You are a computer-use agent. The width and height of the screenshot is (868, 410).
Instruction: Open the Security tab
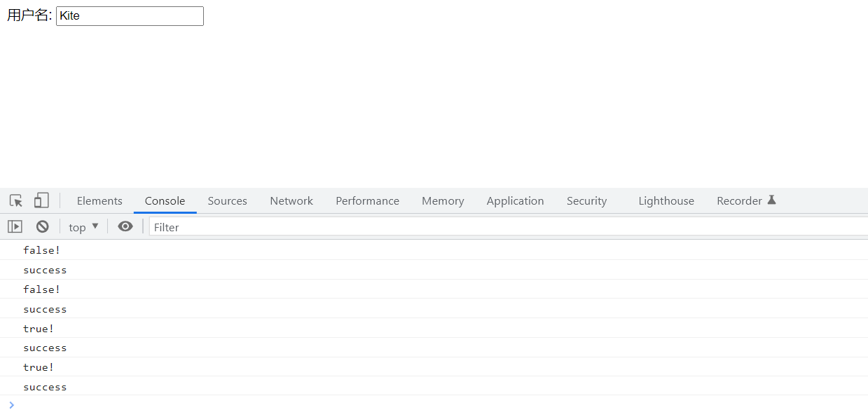tap(586, 201)
